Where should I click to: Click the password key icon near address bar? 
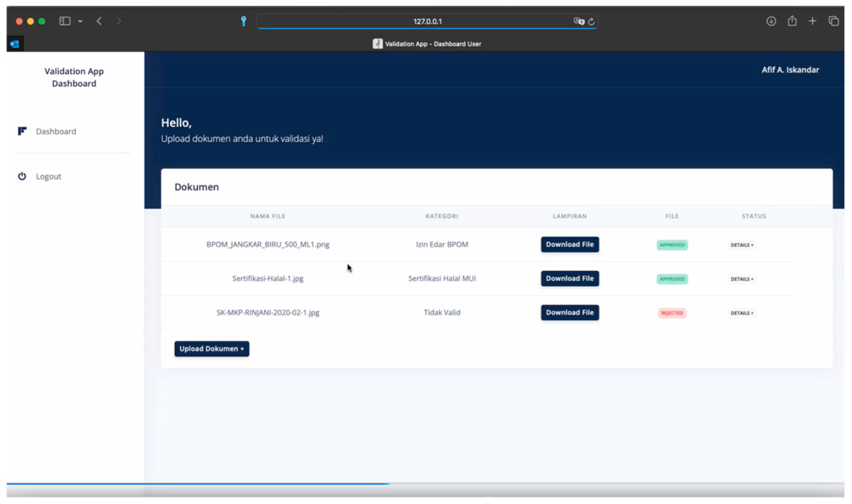[x=243, y=21]
